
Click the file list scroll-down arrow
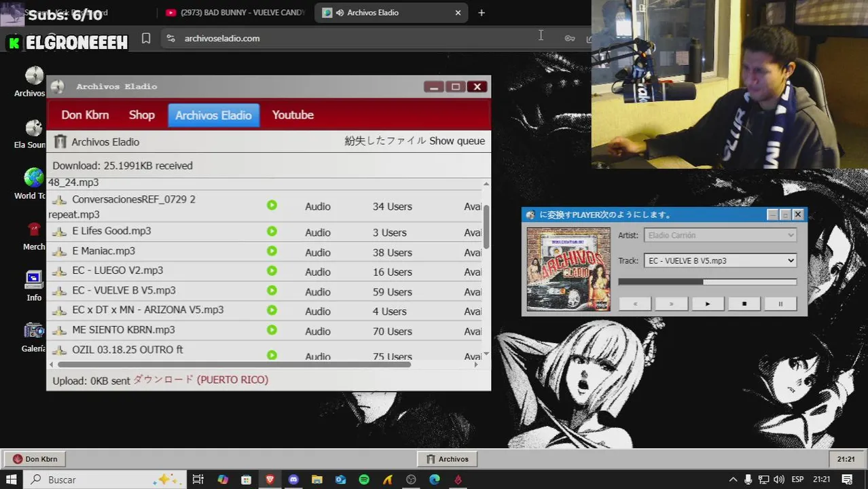tap(486, 354)
